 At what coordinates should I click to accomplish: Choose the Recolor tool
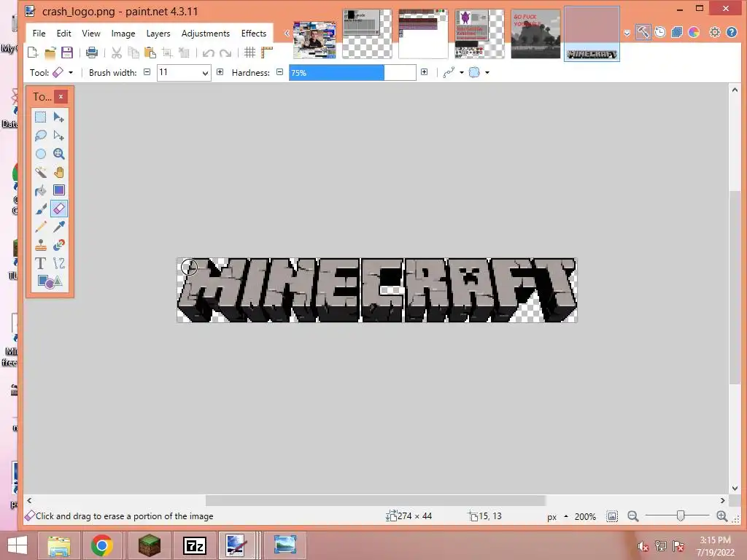click(59, 245)
